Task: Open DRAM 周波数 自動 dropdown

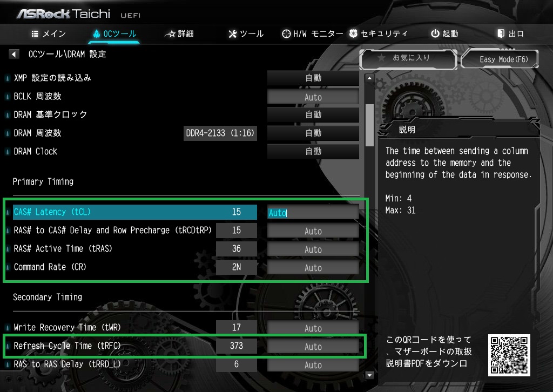Action: click(313, 133)
